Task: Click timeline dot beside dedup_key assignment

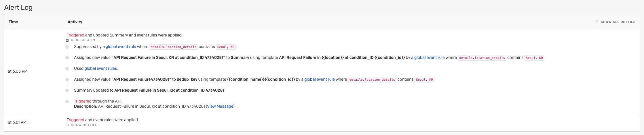Action: click(67, 80)
